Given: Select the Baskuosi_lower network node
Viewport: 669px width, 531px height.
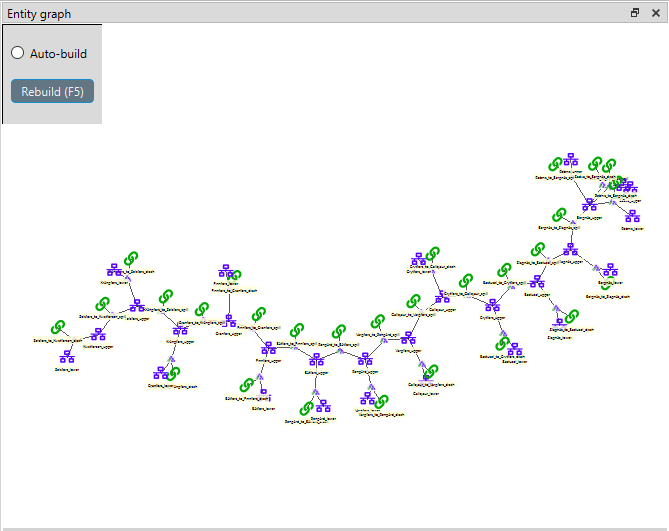Looking at the screenshot, I should coord(515,349).
